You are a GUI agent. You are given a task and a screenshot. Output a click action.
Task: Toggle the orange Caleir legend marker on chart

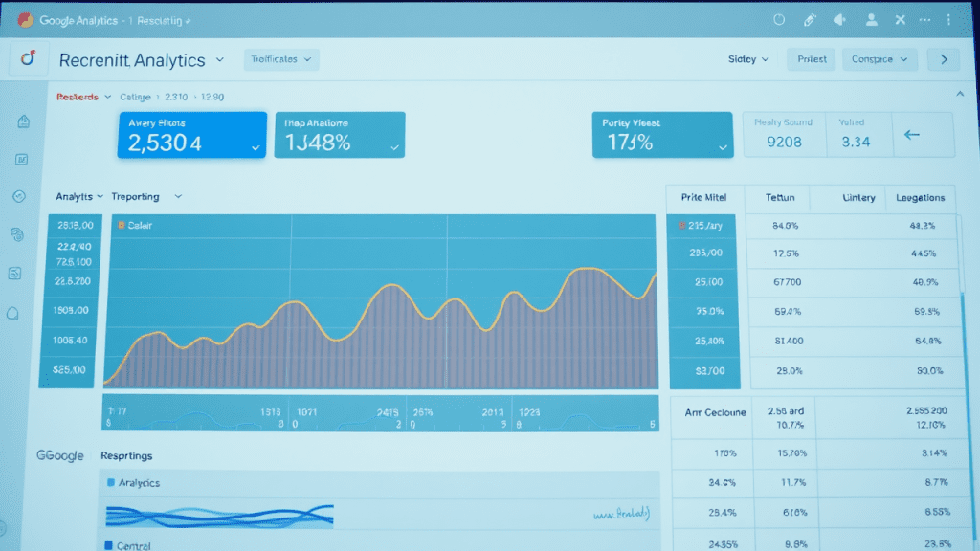point(121,226)
